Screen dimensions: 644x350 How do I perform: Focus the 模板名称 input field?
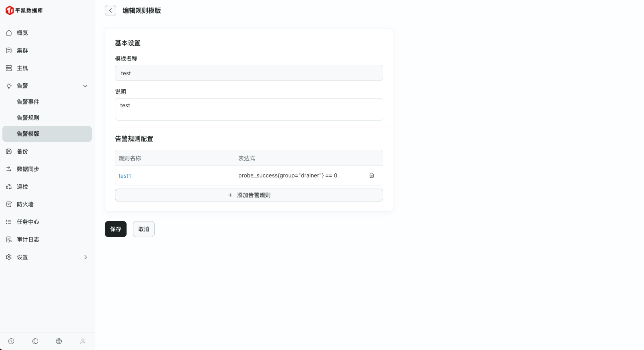tap(249, 73)
